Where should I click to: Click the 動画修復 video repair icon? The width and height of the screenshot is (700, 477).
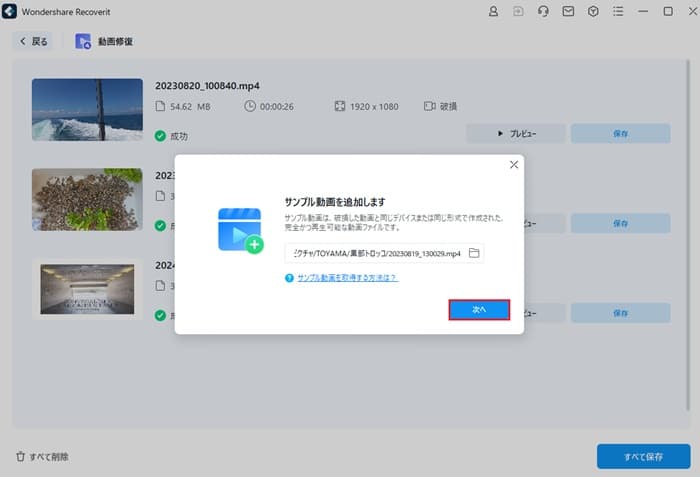click(x=83, y=42)
